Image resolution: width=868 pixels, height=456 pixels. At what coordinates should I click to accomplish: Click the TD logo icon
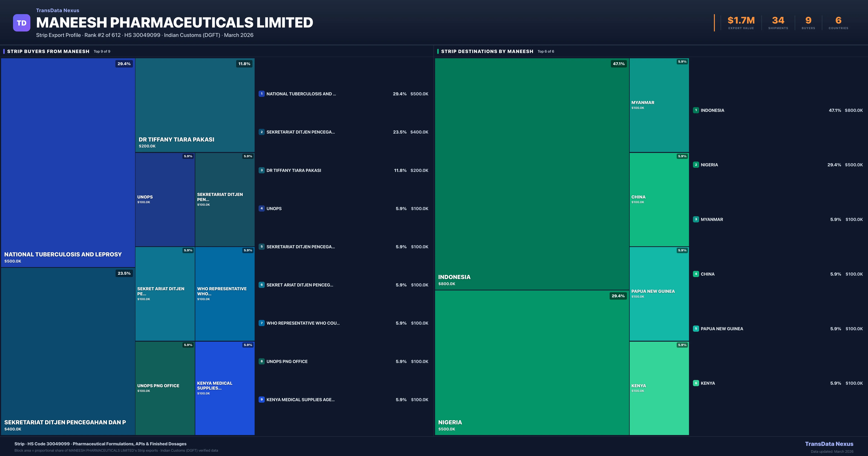pyautogui.click(x=22, y=23)
